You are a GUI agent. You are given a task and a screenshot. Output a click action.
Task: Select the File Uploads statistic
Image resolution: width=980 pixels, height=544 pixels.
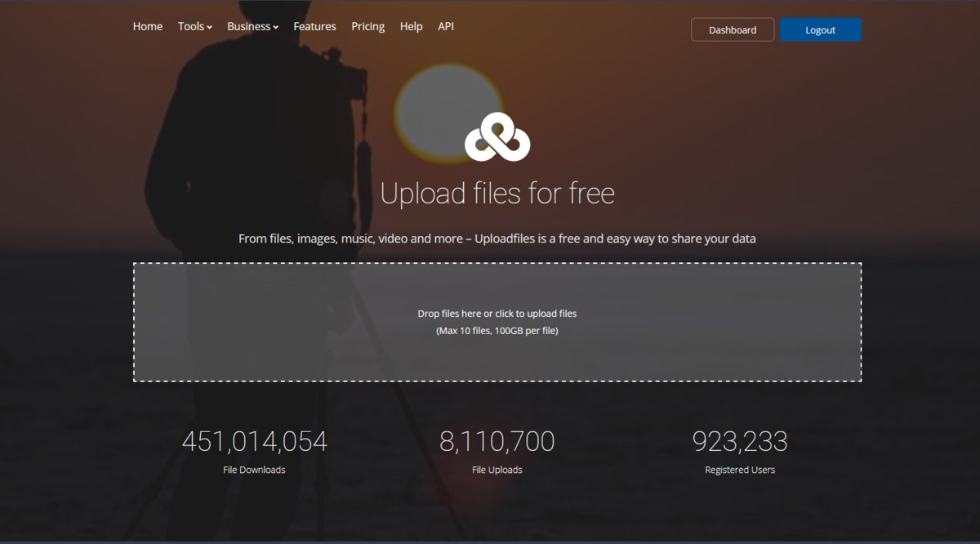click(x=497, y=441)
